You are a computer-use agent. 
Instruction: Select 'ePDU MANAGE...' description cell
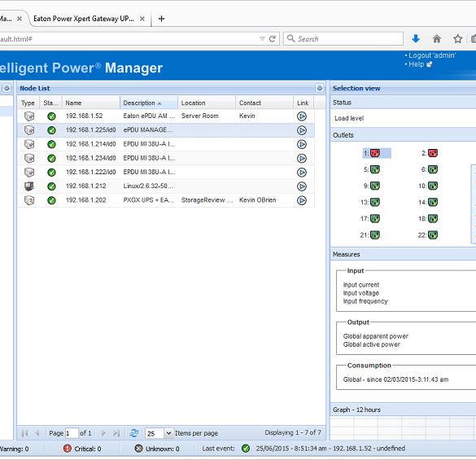(x=148, y=130)
